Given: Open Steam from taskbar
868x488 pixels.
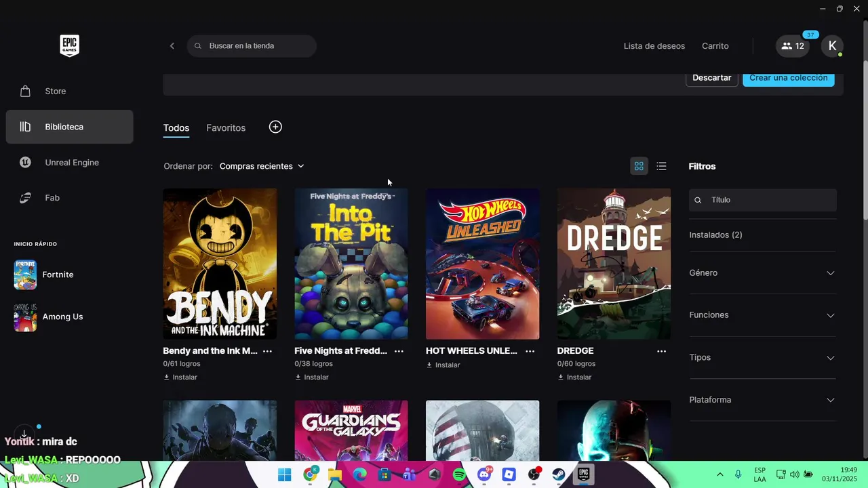Looking at the screenshot, I should pos(559,475).
